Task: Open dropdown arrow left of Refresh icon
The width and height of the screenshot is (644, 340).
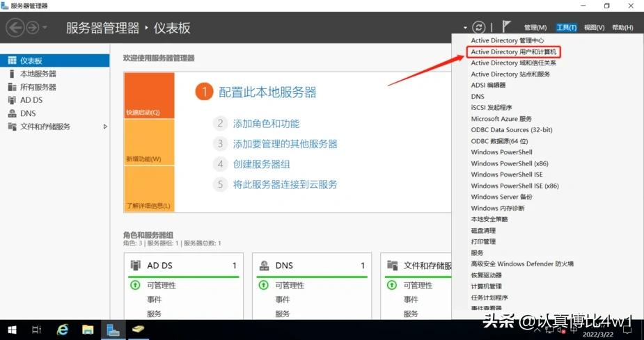Action: (465, 28)
